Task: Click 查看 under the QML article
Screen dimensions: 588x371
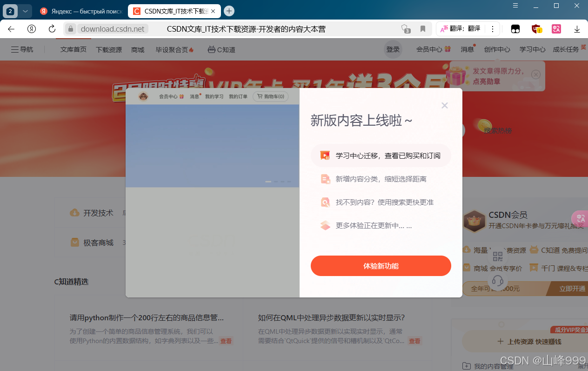Action: [x=414, y=341]
